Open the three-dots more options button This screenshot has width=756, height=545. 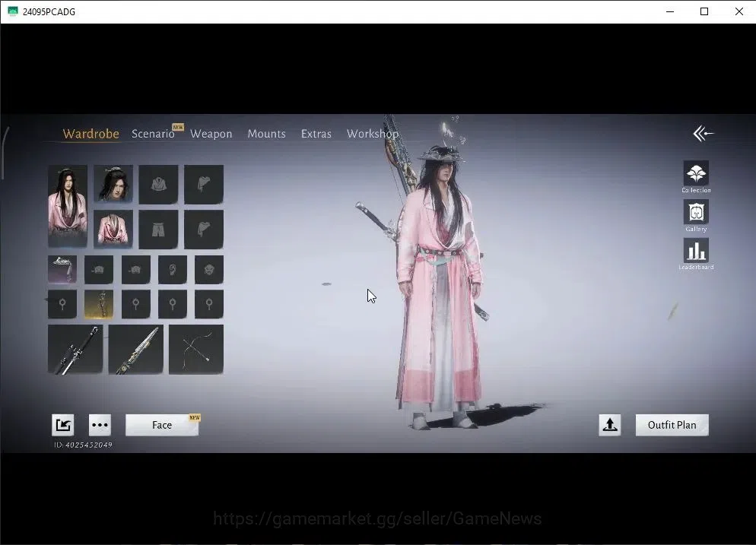(x=100, y=425)
